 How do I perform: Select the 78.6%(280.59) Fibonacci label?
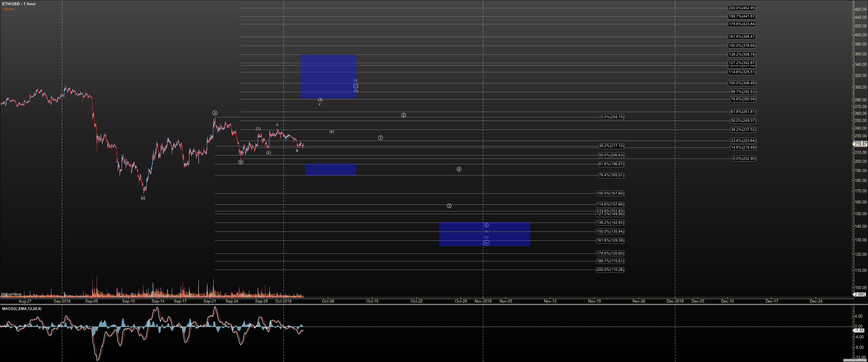(x=743, y=99)
